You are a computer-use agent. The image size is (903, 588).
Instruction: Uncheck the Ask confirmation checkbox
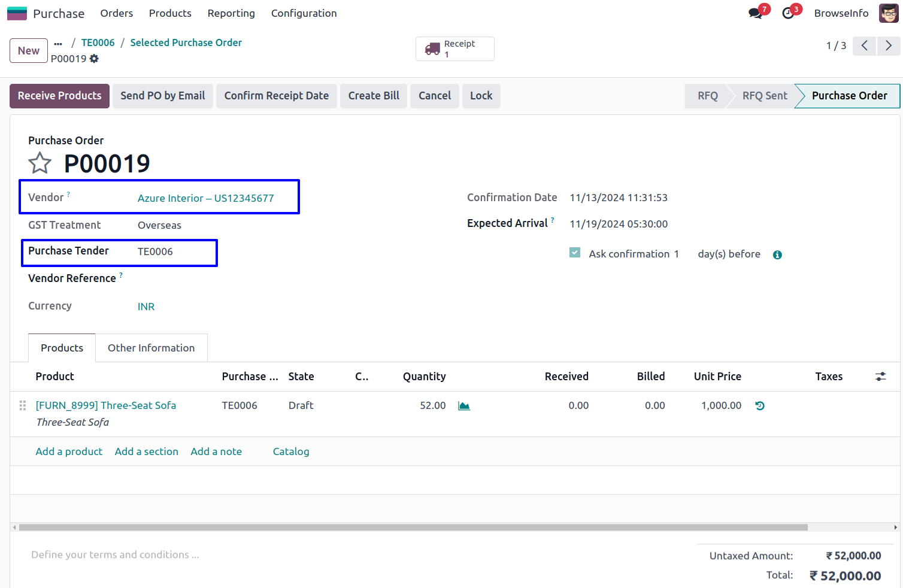[575, 253]
